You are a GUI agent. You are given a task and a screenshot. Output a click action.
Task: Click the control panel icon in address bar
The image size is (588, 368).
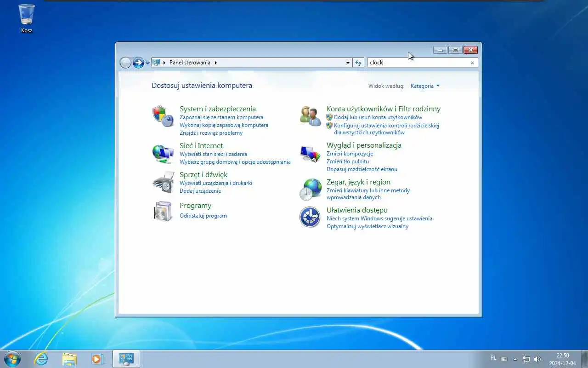[156, 63]
